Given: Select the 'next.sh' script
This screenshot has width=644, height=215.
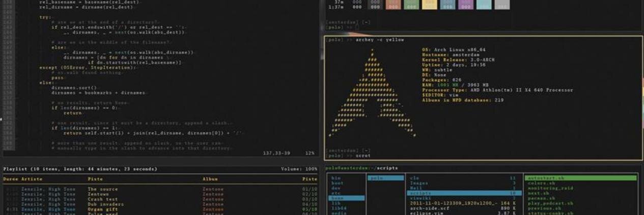Looking at the screenshot, I should (538, 193).
